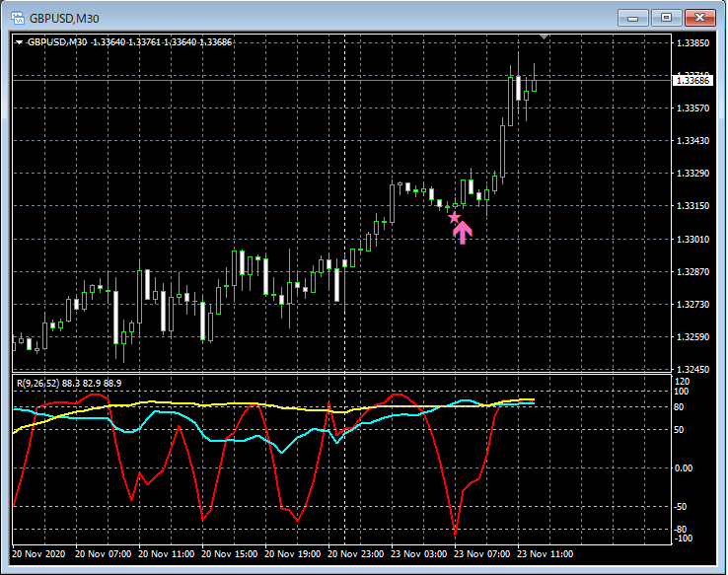Click the gray chart shift triangle marker
This screenshot has height=575, width=728.
tap(544, 37)
